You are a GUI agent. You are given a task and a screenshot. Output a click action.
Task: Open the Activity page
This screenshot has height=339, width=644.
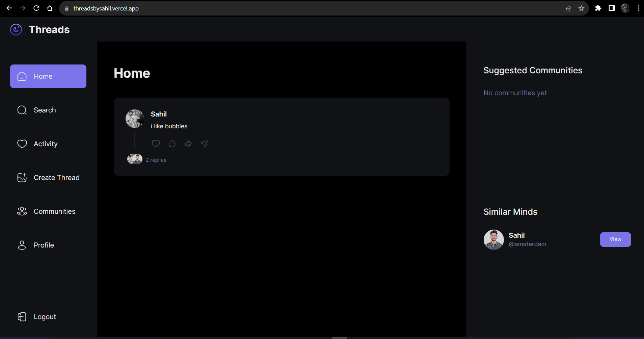click(x=46, y=144)
